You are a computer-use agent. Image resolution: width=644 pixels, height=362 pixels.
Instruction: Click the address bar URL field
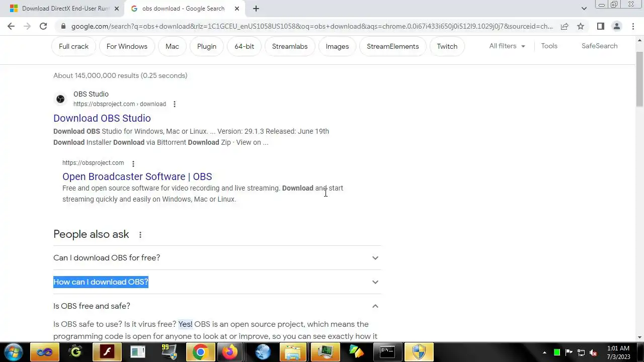coord(312,26)
